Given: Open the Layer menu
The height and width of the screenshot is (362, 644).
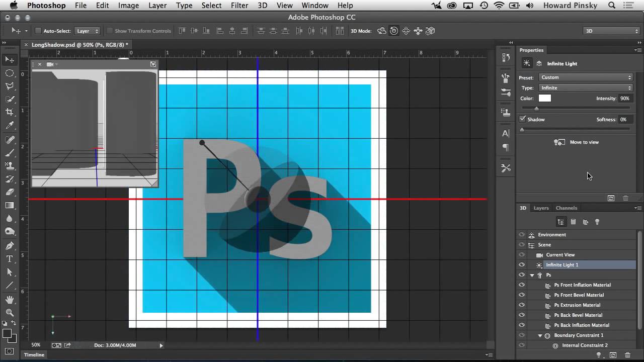Looking at the screenshot, I should pos(157,6).
